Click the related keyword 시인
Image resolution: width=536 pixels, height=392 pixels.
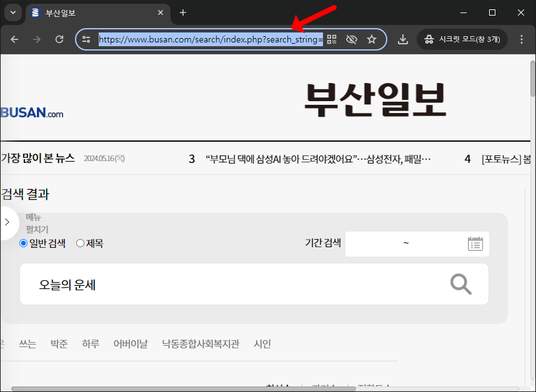pos(262,343)
